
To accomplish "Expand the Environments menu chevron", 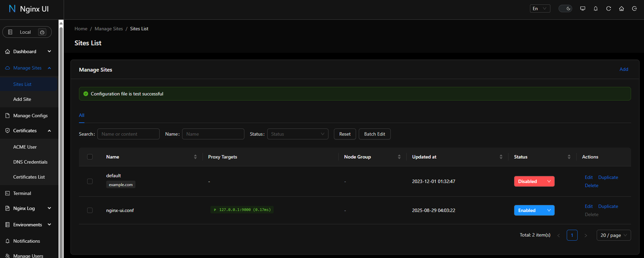I will pyautogui.click(x=49, y=225).
